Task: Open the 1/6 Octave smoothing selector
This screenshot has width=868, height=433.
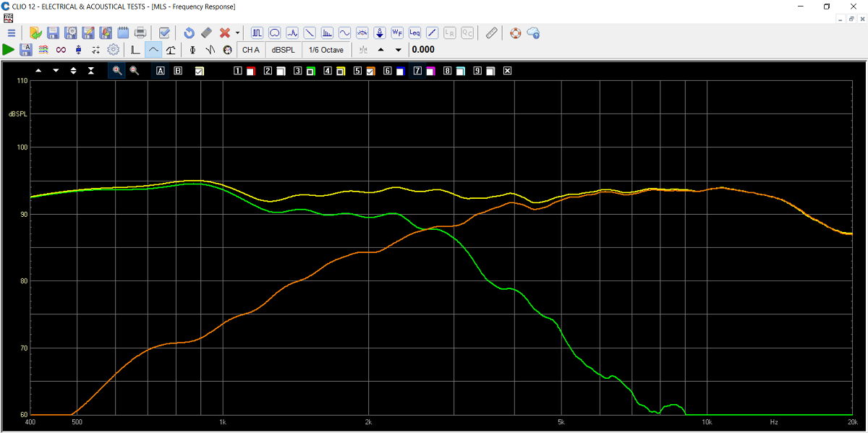Action: (327, 50)
